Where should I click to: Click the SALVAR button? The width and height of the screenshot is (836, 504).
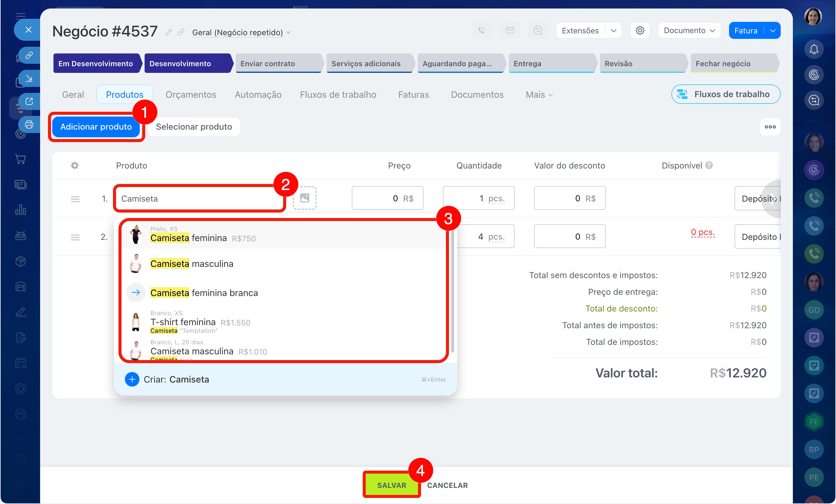coord(391,485)
